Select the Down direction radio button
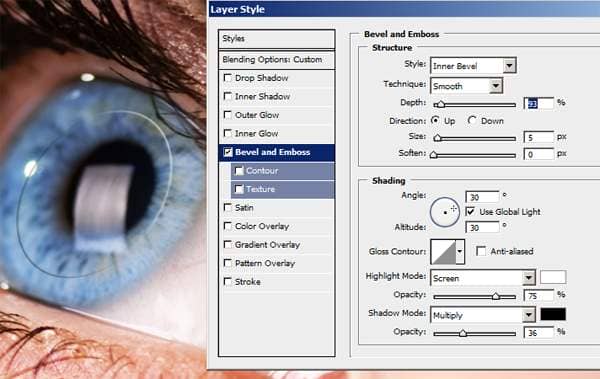 (x=472, y=120)
